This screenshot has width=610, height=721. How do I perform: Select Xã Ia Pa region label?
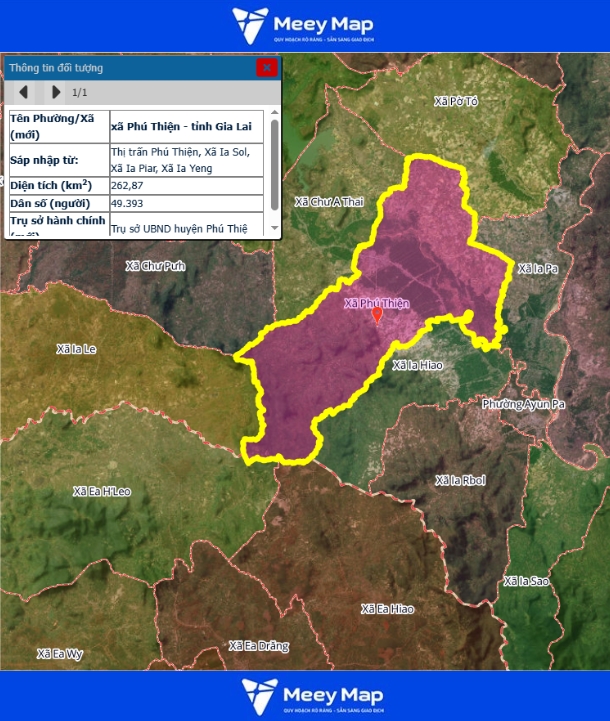[537, 268]
